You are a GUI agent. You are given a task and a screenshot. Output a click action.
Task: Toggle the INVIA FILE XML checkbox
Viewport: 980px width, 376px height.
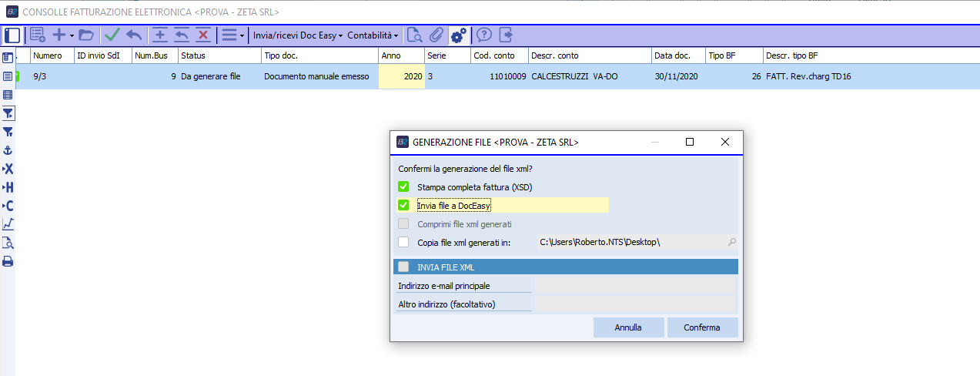403,267
